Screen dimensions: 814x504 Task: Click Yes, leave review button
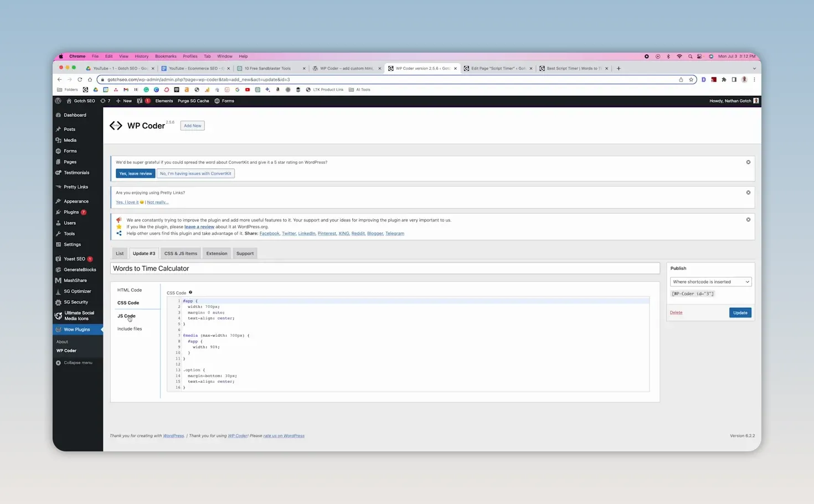136,173
